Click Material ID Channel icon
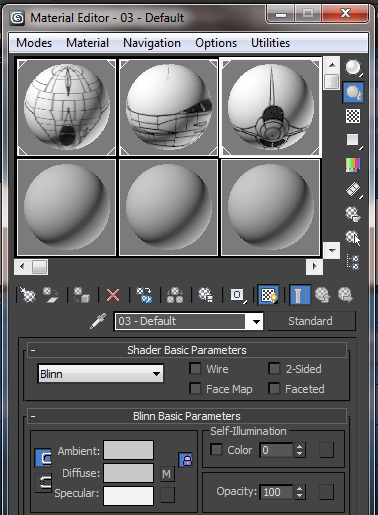Image resolution: width=378 pixels, height=515 pixels. (x=238, y=295)
